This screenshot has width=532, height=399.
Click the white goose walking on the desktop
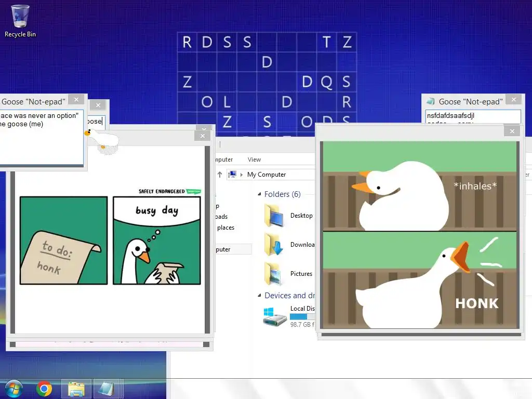(102, 140)
